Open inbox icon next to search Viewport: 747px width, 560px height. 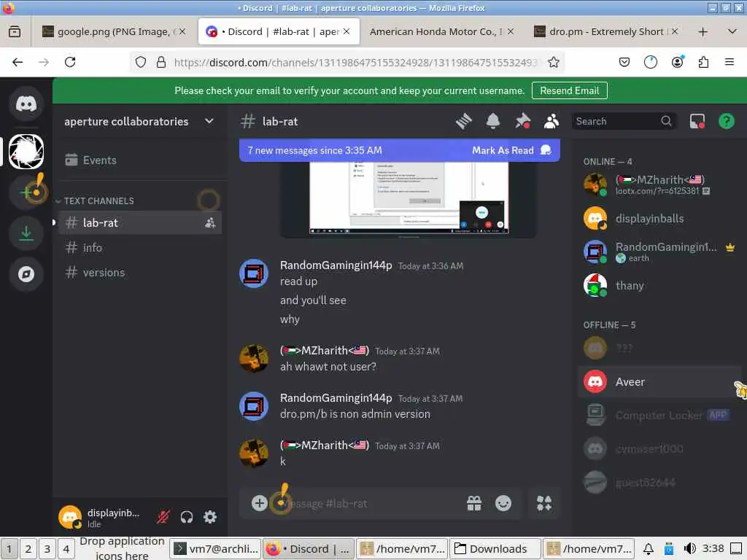coord(697,122)
